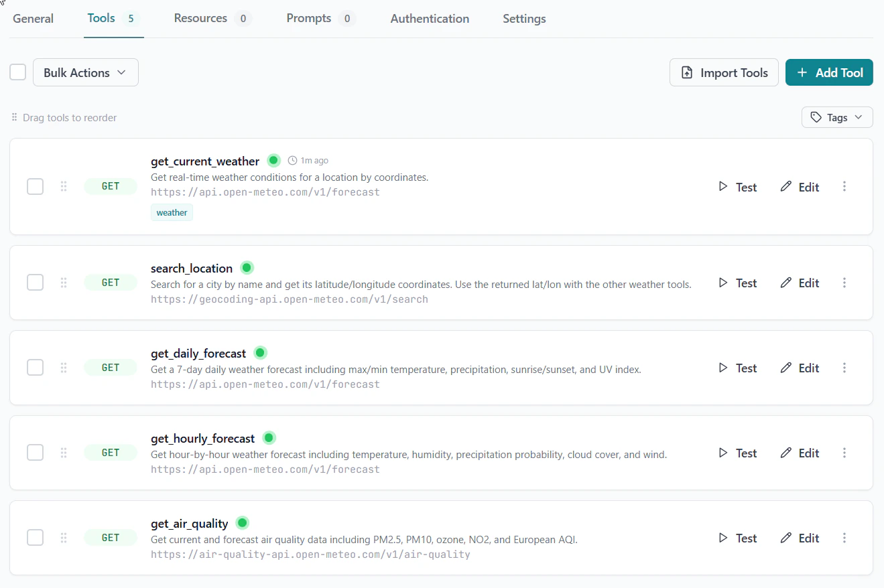Select the Tools tab
The image size is (884, 588).
tap(114, 19)
